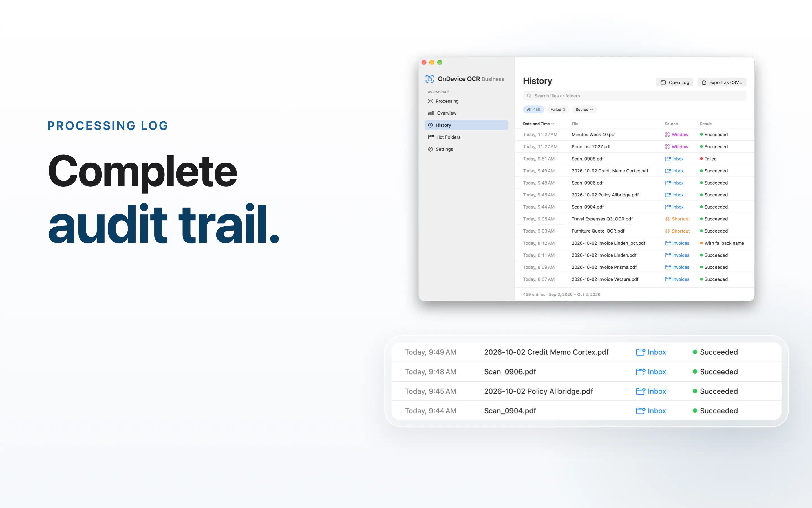This screenshot has width=812, height=508.
Task: Click Inbox folder icon in Scan_0908.pdf row
Action: [x=668, y=159]
